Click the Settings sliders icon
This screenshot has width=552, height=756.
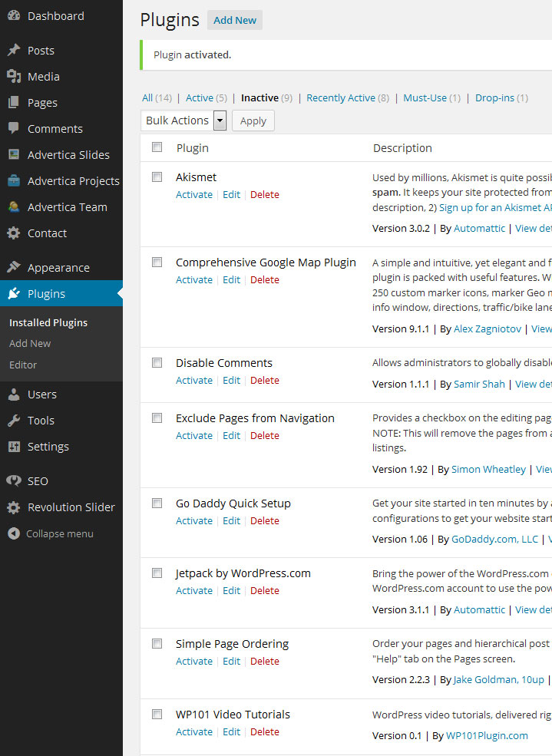click(14, 446)
